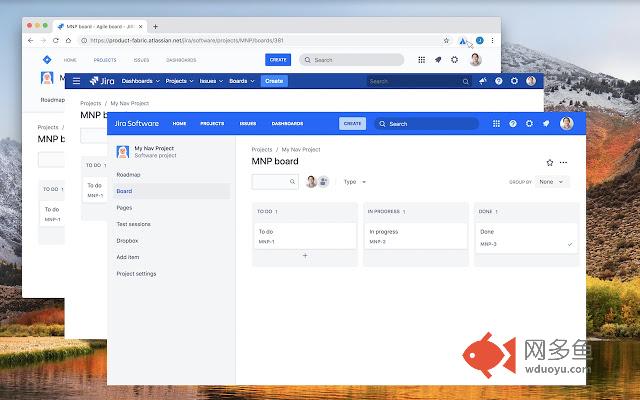Click the CREATE button in back Jira window
The image size is (640, 400).
pyautogui.click(x=278, y=60)
